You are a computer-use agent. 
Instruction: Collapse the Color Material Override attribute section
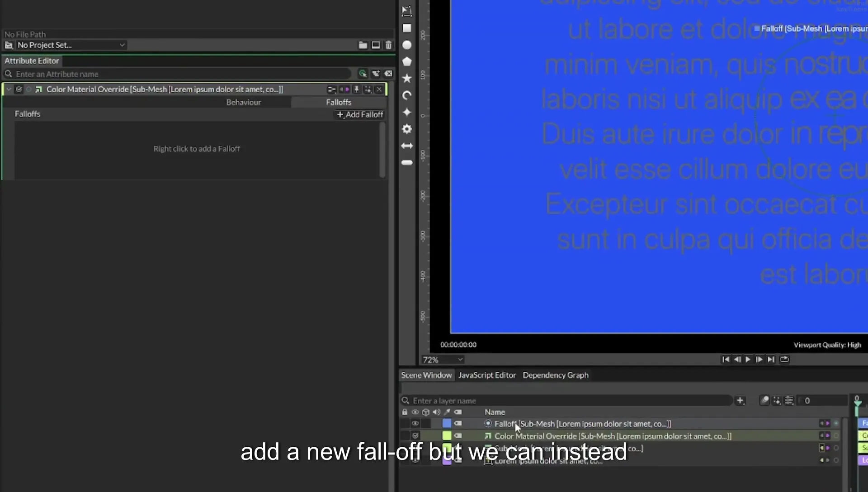9,90
